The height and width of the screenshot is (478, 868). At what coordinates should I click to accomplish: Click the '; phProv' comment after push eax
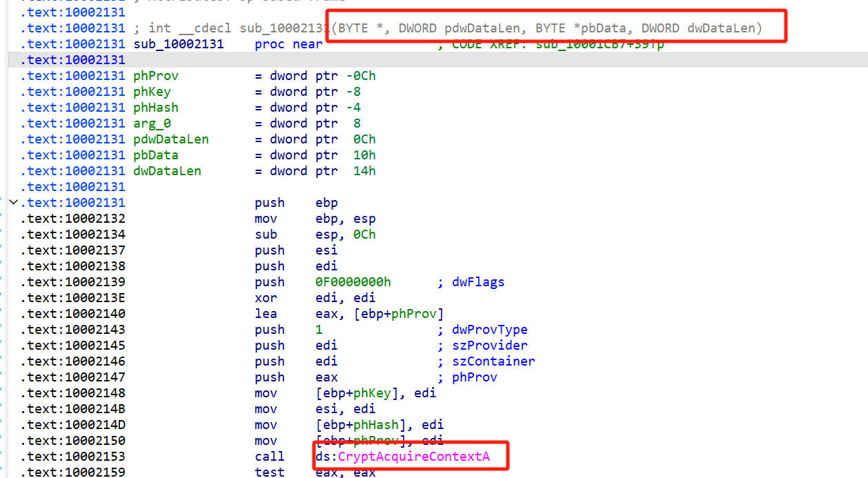coord(467,377)
